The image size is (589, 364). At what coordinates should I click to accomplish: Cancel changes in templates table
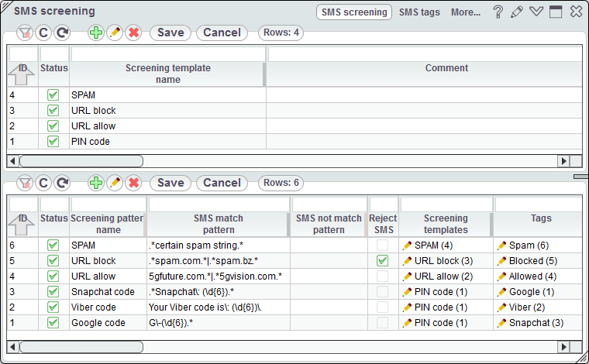(222, 33)
